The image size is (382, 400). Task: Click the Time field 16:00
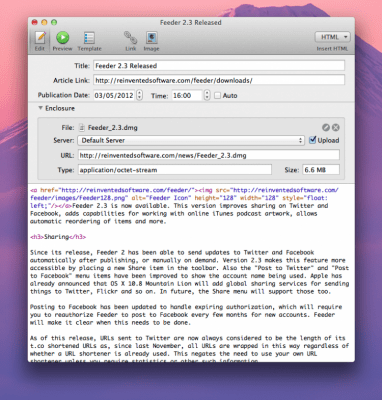[x=187, y=95]
